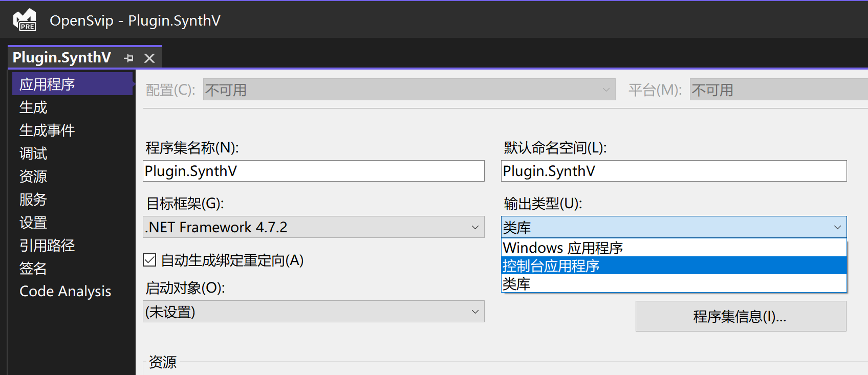Click the 启动对象(O) label
868x375 pixels.
(185, 288)
